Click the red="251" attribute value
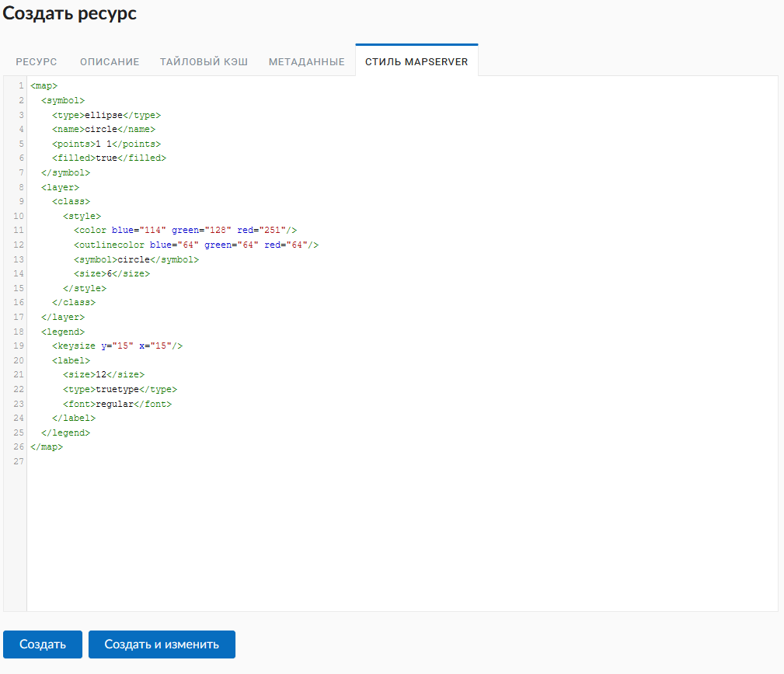This screenshot has width=784, height=674. tap(262, 231)
